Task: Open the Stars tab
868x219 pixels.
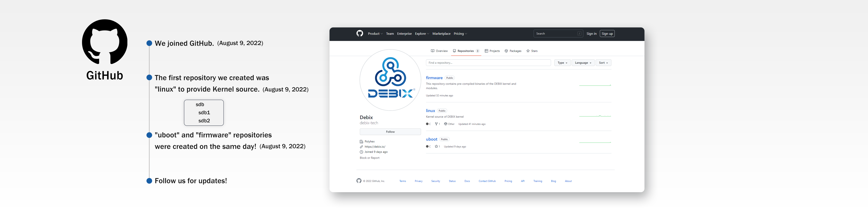Action: [532, 51]
